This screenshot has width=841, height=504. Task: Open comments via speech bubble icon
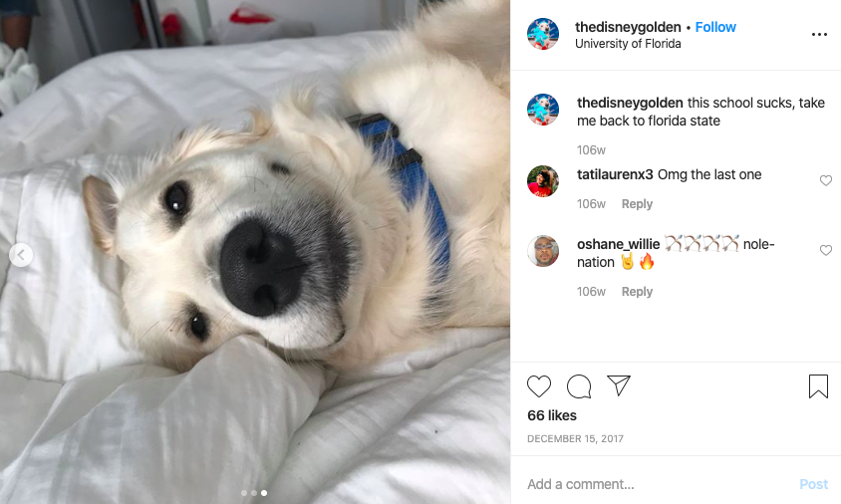click(x=579, y=386)
